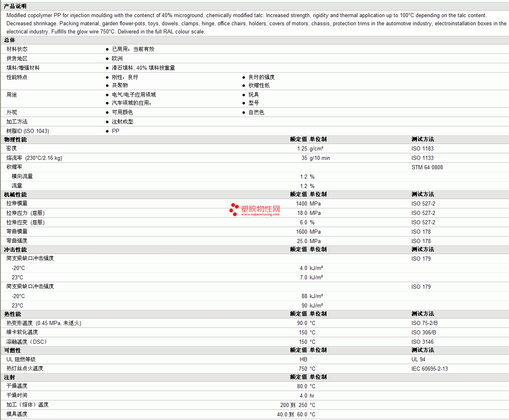
Task: Select the '弯曲模量' row label
Action: click(x=17, y=231)
